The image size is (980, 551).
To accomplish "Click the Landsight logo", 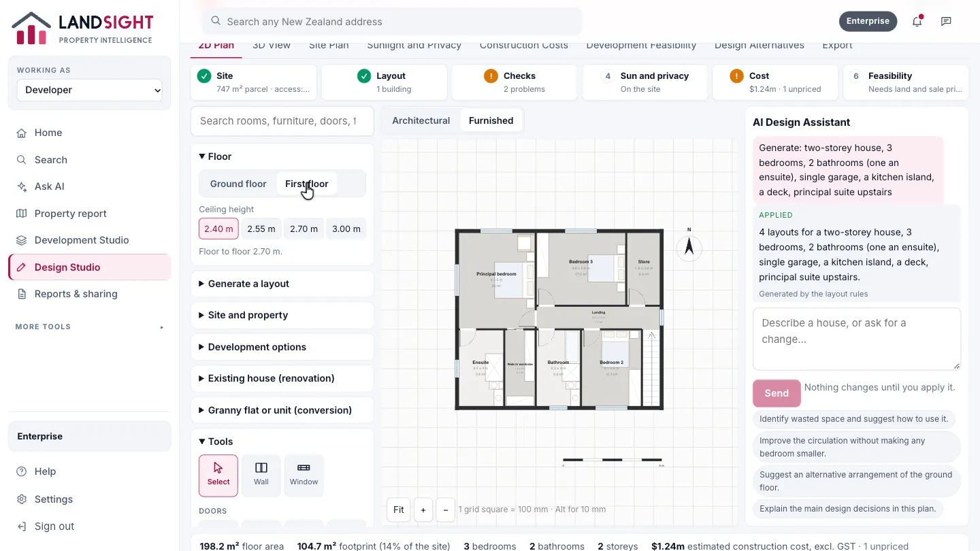I will click(x=82, y=29).
